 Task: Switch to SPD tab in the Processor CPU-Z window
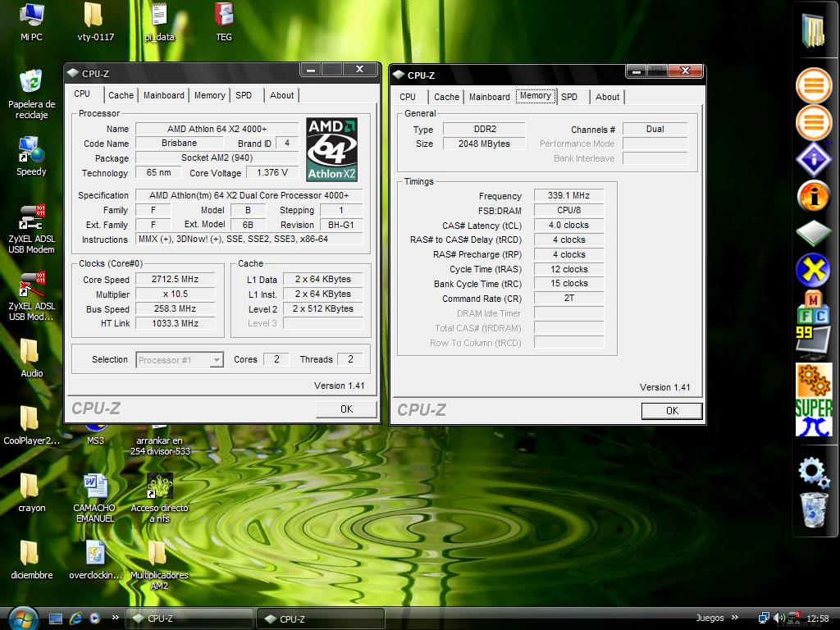(243, 95)
